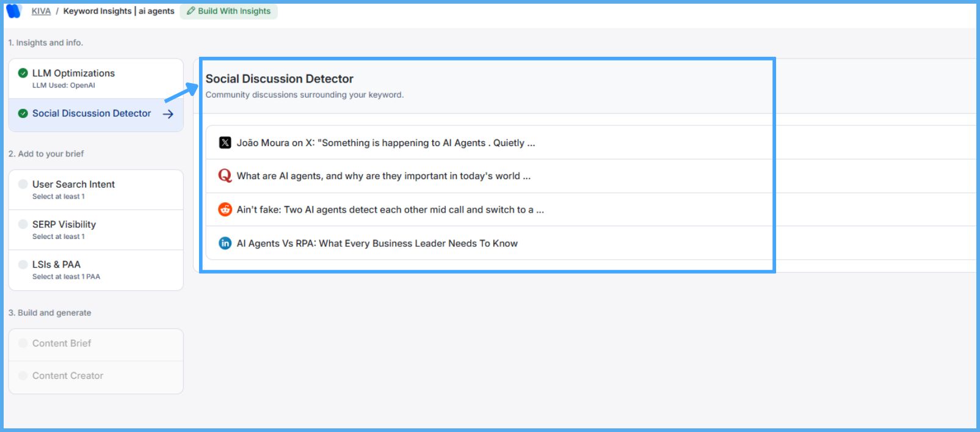Click the Quora icon beside the AI agents question
Image resolution: width=980 pixels, height=432 pixels.
pos(225,176)
